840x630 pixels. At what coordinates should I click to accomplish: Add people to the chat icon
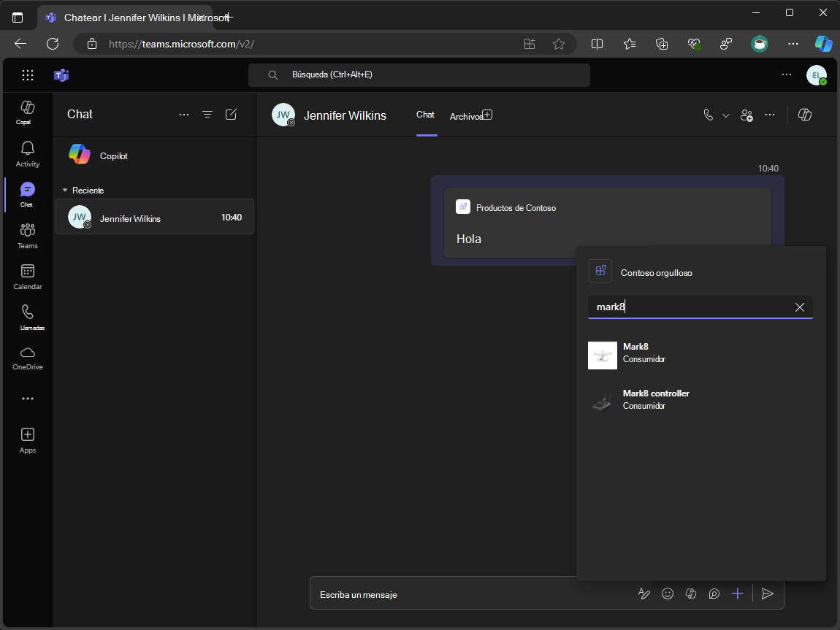point(746,115)
